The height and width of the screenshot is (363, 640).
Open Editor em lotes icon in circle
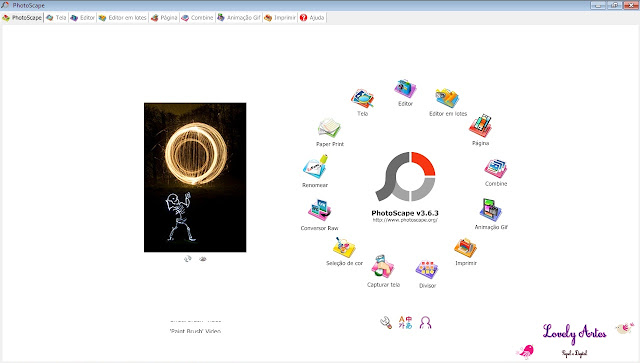click(x=447, y=98)
